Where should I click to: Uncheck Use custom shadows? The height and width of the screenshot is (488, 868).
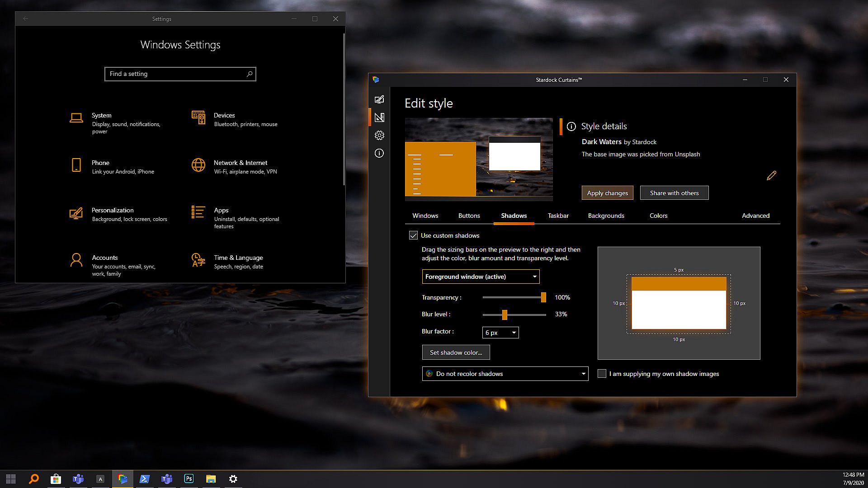pos(413,235)
